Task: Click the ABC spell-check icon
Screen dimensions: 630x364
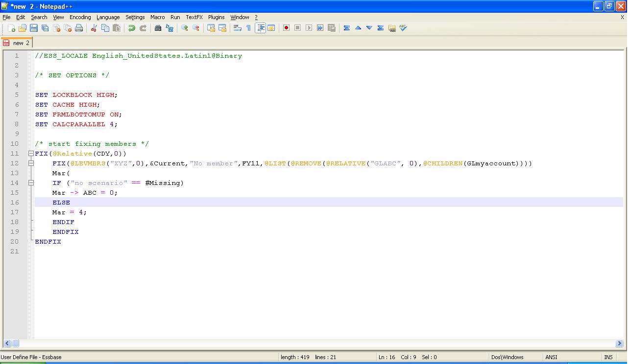Action: (403, 28)
